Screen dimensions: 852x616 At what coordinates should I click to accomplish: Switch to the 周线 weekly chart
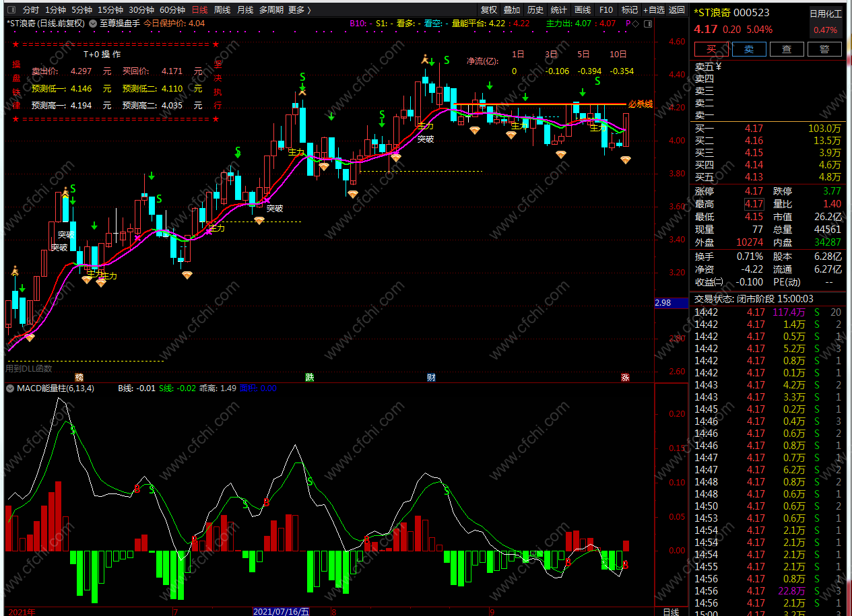[x=222, y=10]
